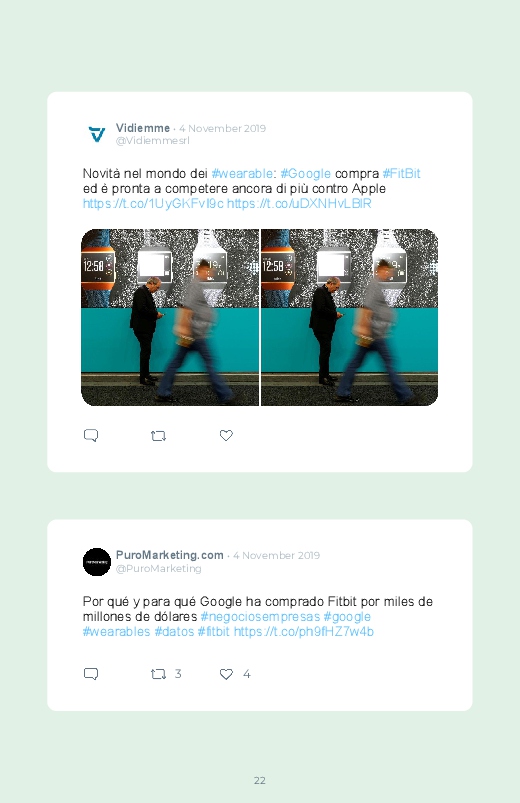The height and width of the screenshot is (803, 520).
Task: Open the #datos hashtag
Action: pyautogui.click(x=174, y=631)
